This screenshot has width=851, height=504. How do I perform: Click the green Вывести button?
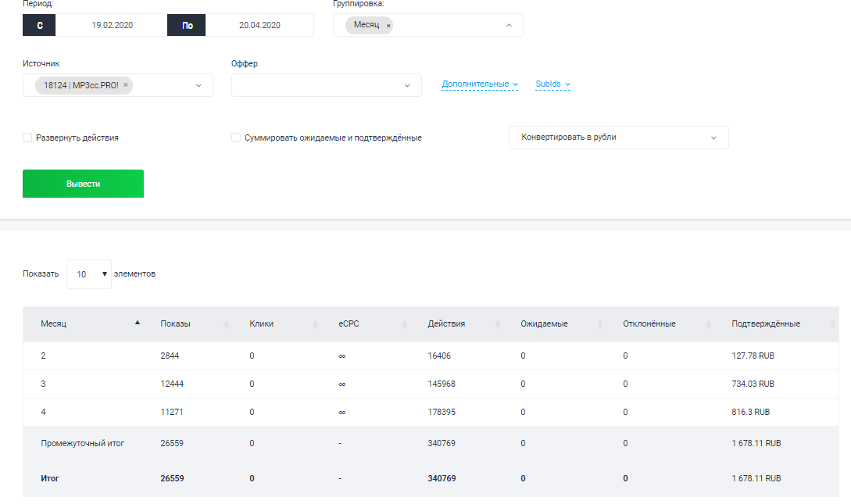point(83,184)
